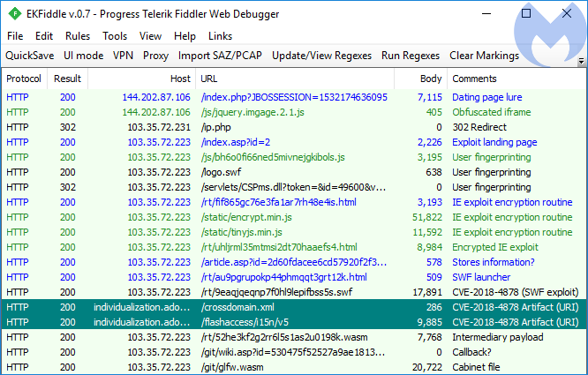Screen dimensions: 588x375
Task: Click the EKFiddle green diamond app icon
Action: pos(15,14)
